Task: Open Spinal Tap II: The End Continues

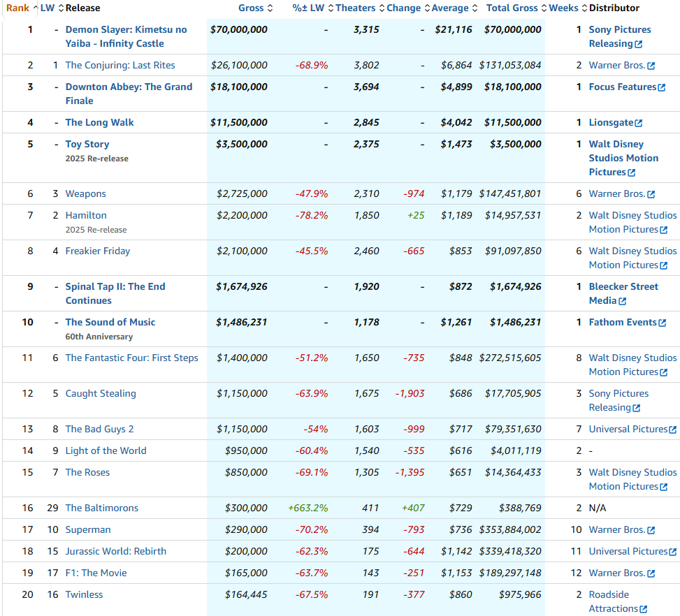Action: click(x=115, y=293)
